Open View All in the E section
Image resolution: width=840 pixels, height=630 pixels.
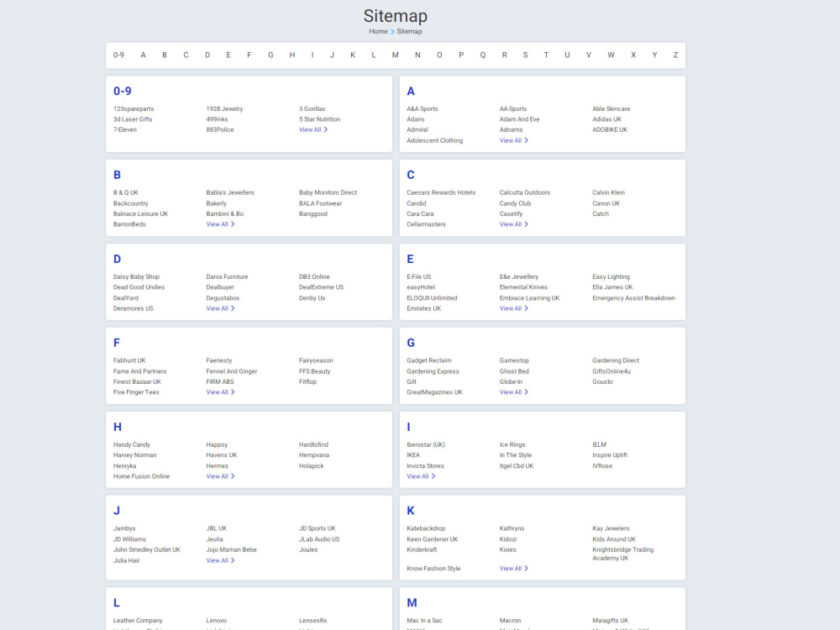pos(514,308)
